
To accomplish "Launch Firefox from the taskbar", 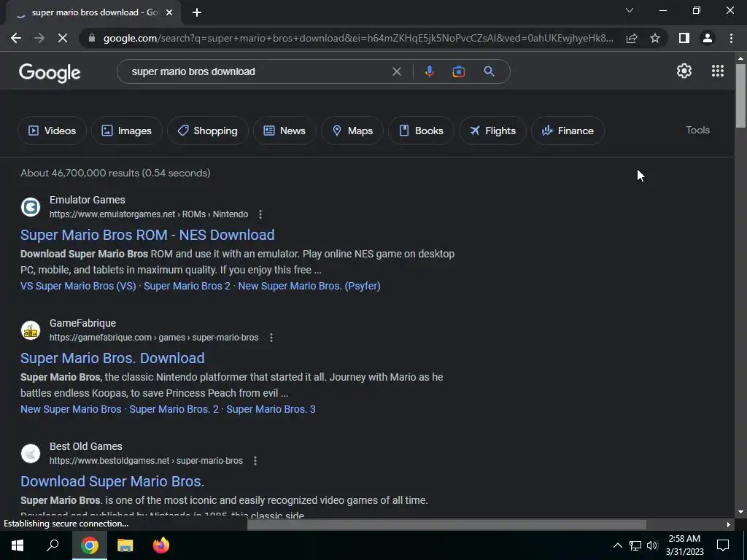I will click(161, 545).
